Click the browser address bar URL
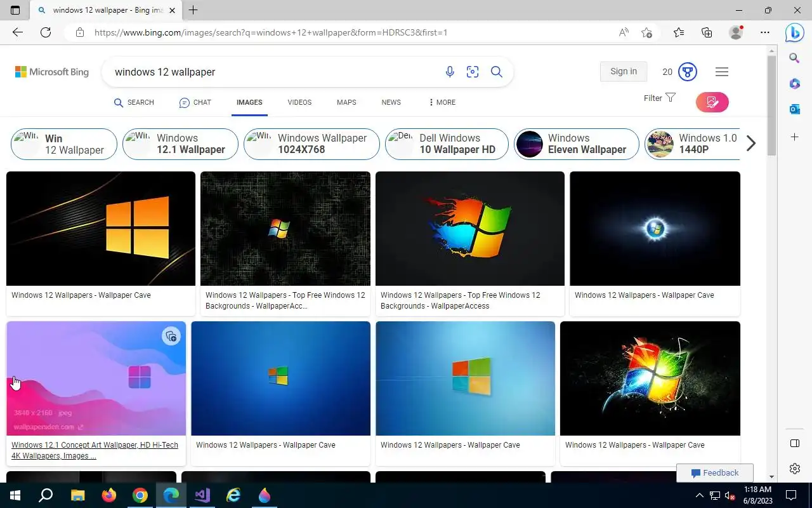 [x=271, y=32]
